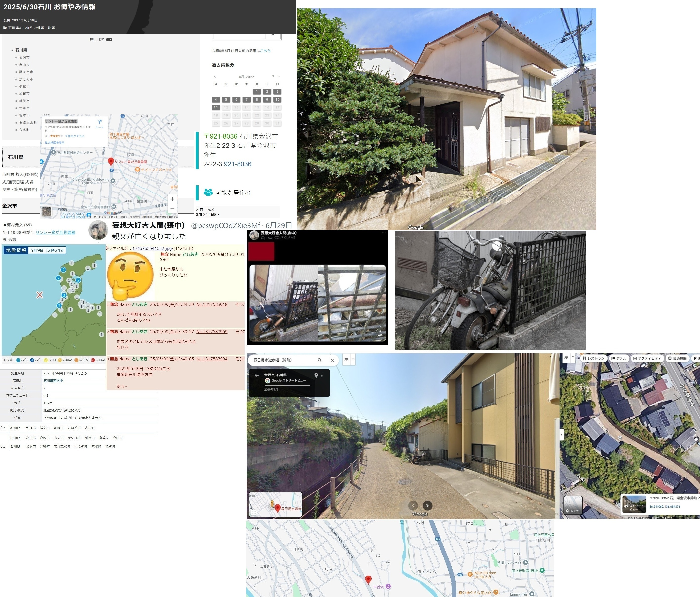Viewport: 700px width, 597px height.
Task: Open Street View three-dot options menu
Action: click(322, 375)
